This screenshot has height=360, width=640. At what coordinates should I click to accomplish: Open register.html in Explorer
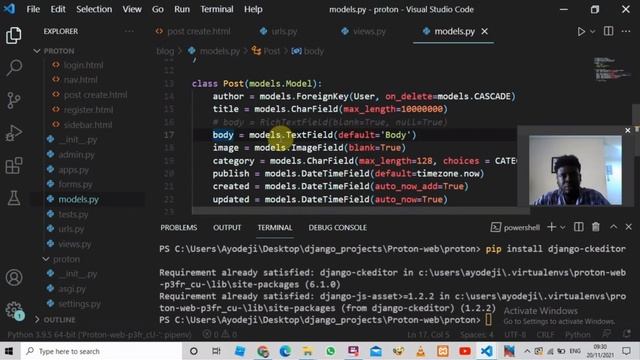88,110
